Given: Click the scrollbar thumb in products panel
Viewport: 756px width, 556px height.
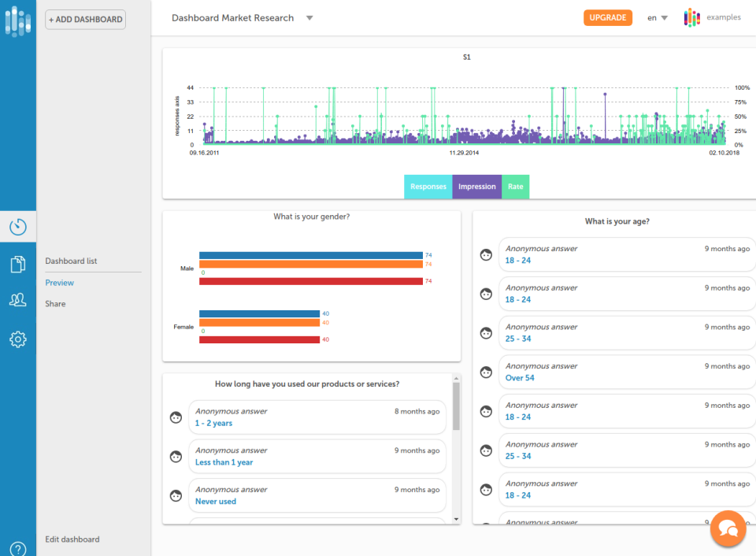Looking at the screenshot, I should pos(456,406).
